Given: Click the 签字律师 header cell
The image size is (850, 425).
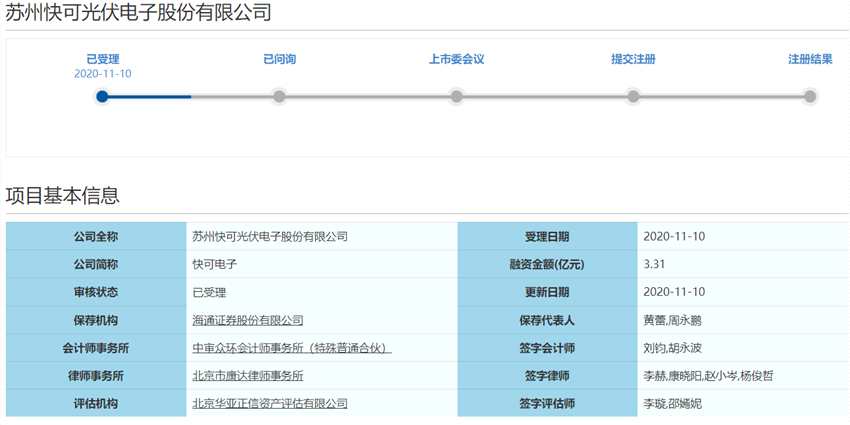Looking at the screenshot, I should pyautogui.click(x=548, y=376).
